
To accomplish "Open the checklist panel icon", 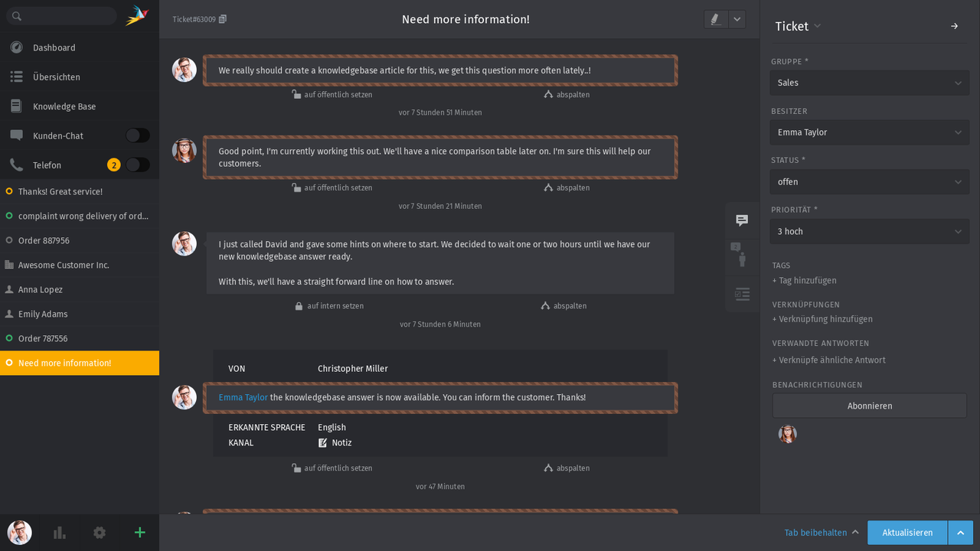I will 741,294.
